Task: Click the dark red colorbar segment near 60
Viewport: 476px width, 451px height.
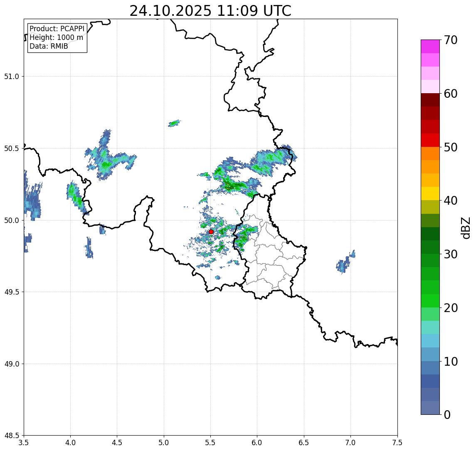Action: point(430,100)
